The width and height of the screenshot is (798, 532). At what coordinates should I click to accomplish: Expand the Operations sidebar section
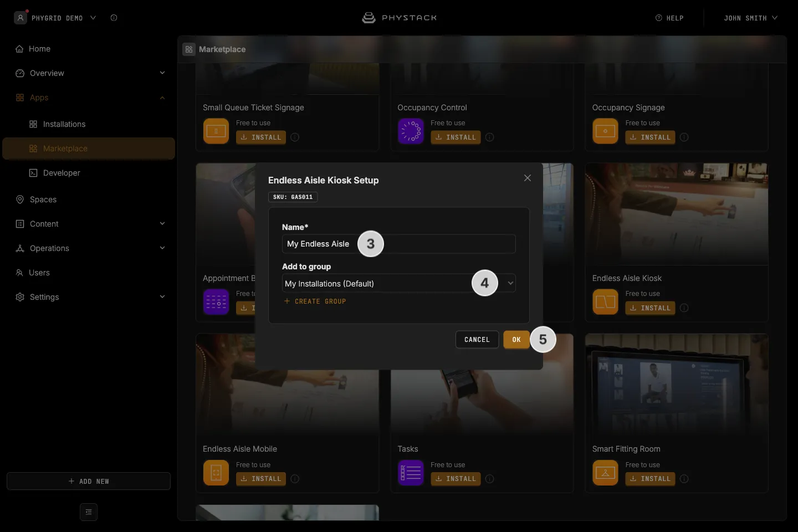pyautogui.click(x=89, y=248)
